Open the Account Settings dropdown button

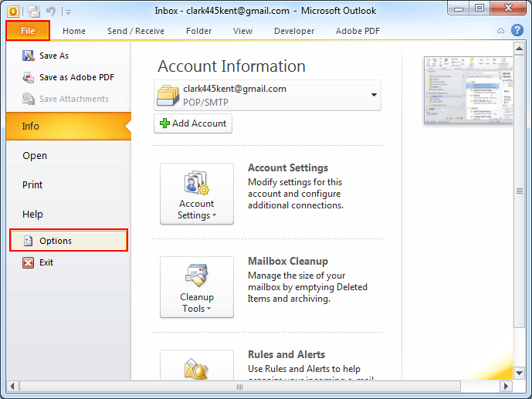pyautogui.click(x=197, y=194)
